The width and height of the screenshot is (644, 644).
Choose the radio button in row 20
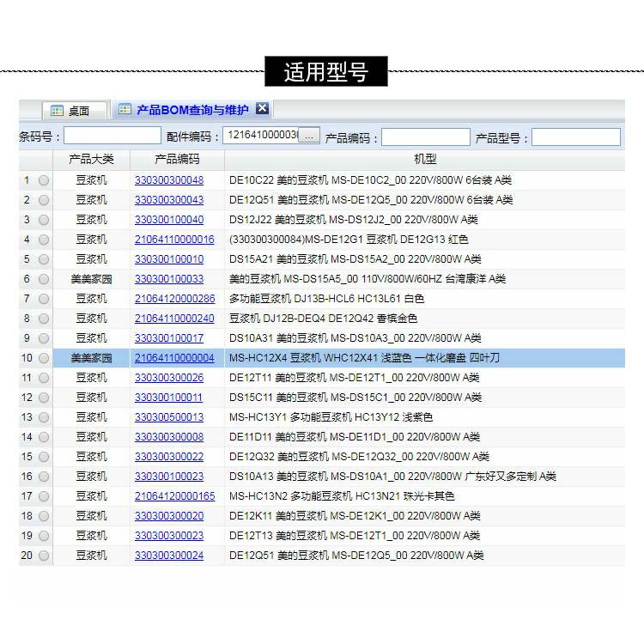pos(44,556)
